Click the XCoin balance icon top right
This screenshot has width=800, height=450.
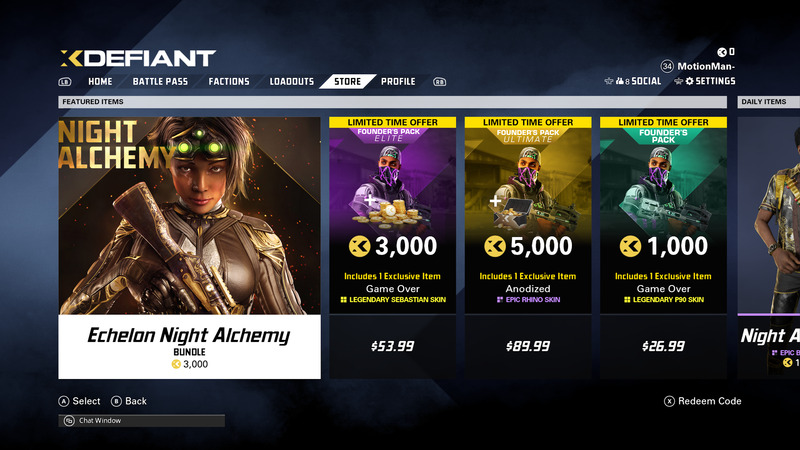(x=721, y=52)
